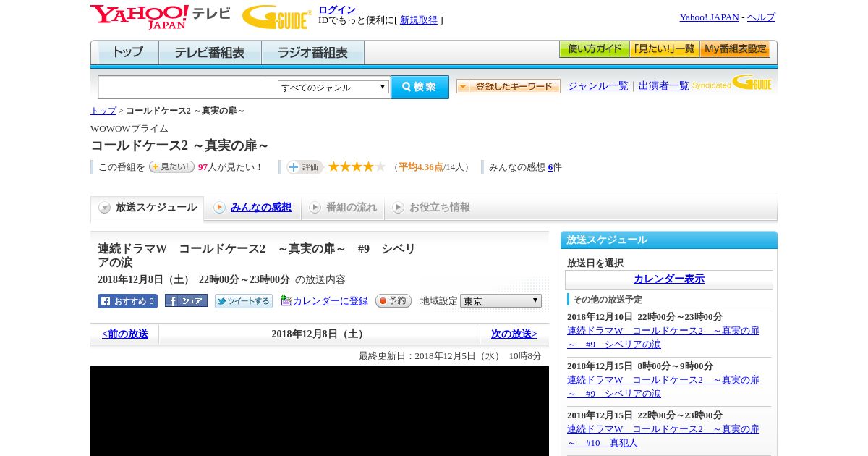Screen dimensions: 868x456
Task: Click the 2018年12月8日（土） date heading
Action: point(319,334)
